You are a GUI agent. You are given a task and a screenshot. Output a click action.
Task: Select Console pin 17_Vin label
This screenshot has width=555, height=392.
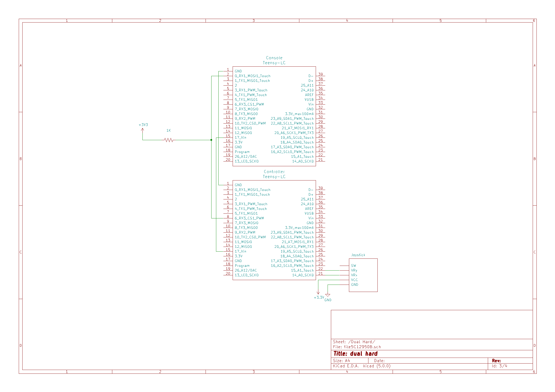pyautogui.click(x=240, y=138)
